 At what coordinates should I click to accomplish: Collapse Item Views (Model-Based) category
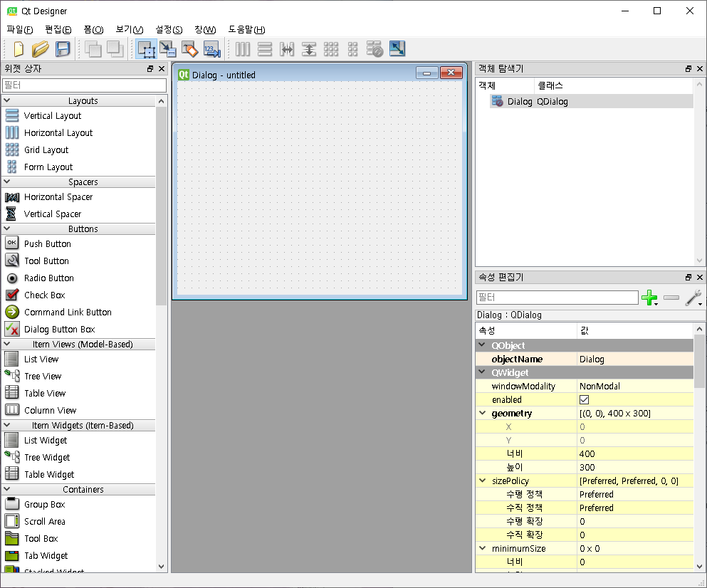[7, 344]
